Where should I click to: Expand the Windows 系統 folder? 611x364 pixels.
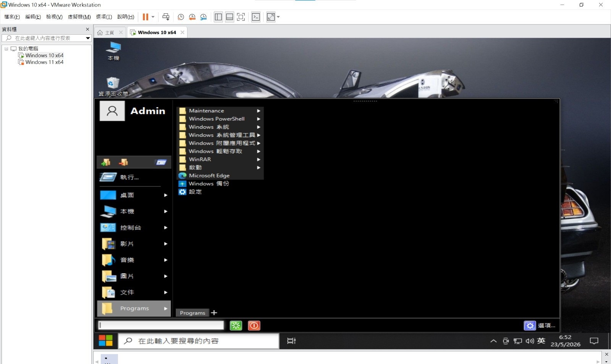tap(220, 127)
